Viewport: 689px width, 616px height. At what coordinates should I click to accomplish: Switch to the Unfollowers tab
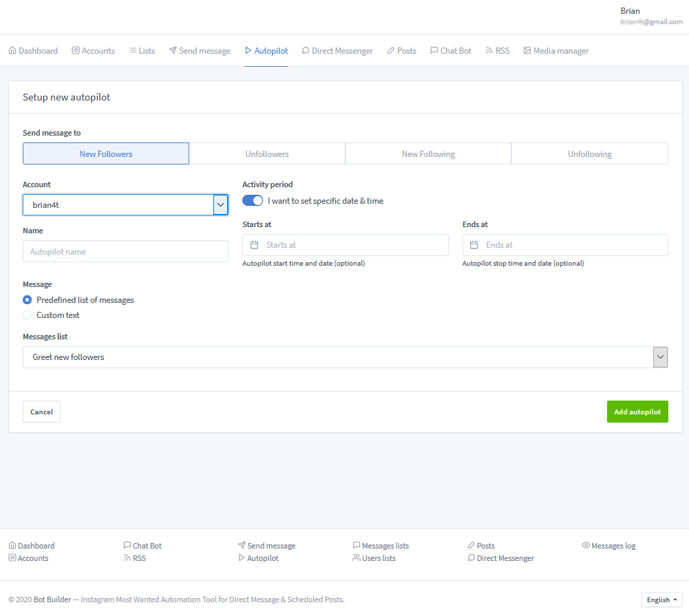267,154
